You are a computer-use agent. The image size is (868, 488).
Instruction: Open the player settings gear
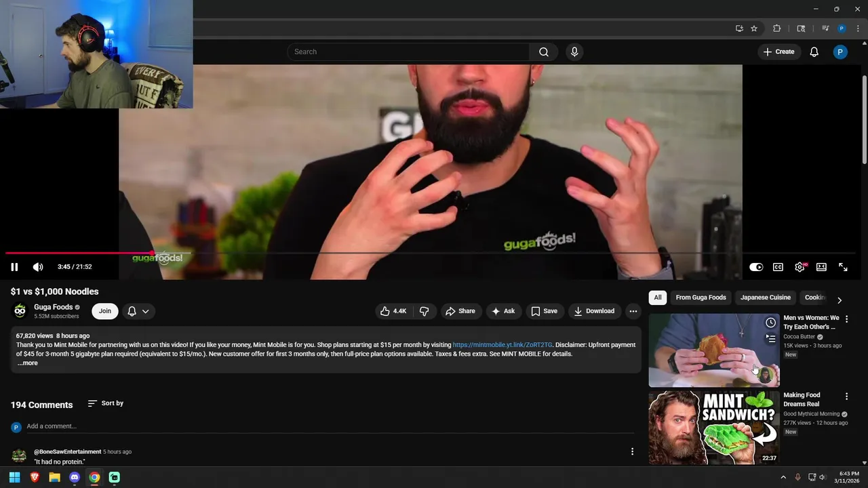(800, 267)
